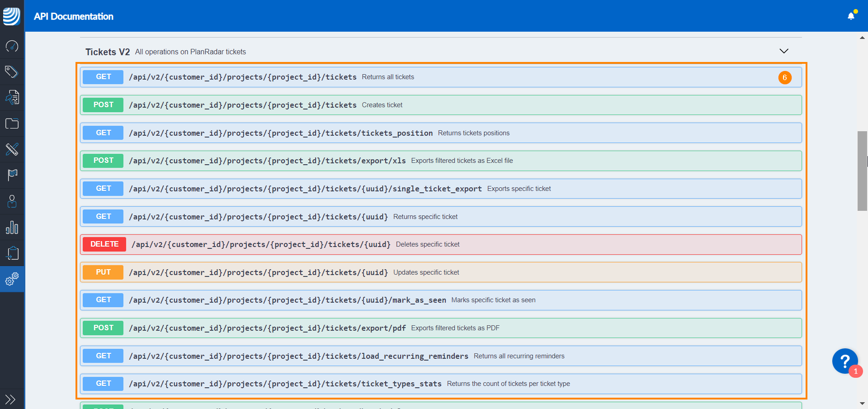This screenshot has width=868, height=409.
Task: Open the notifications bell
Action: pos(851,16)
